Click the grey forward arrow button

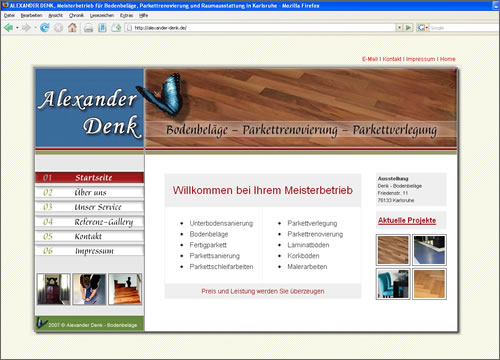tap(26, 28)
